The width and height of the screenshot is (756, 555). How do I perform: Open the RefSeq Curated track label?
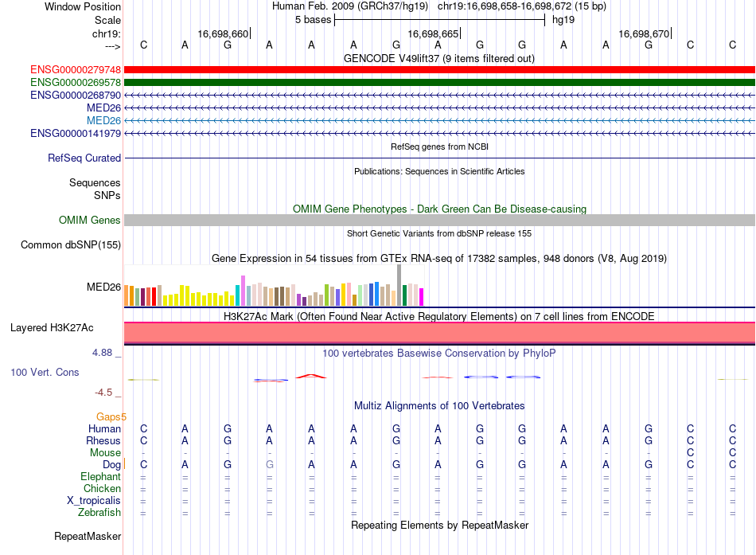coord(84,158)
